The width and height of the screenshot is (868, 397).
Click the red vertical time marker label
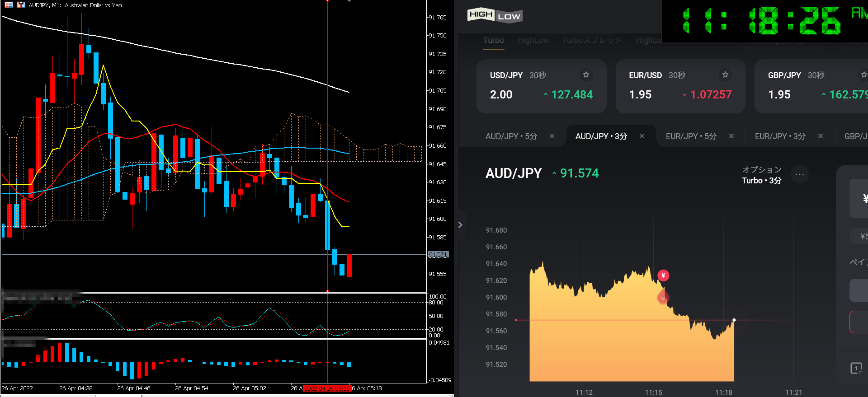tap(326, 388)
